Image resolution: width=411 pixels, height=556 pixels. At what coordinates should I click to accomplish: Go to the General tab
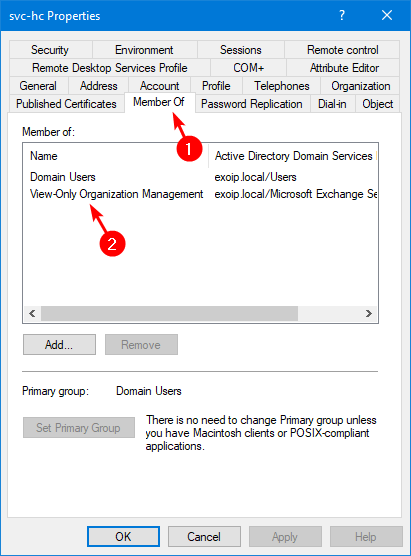tap(38, 86)
